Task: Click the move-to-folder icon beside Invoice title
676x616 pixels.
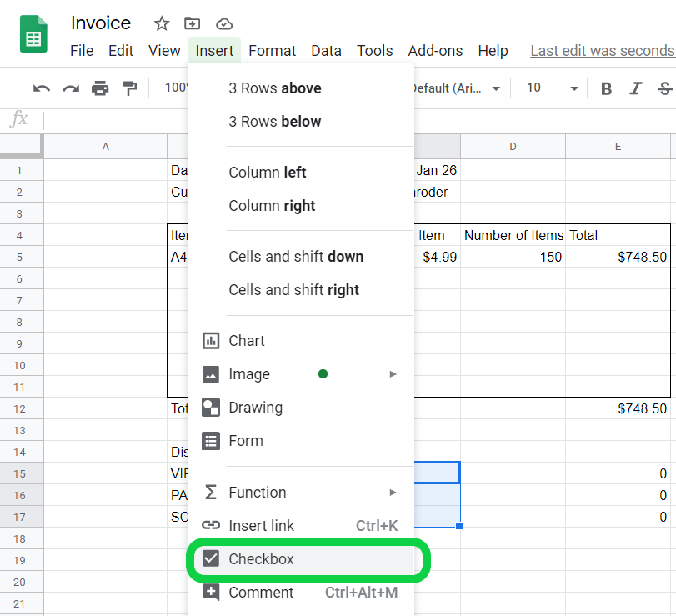Action: [193, 23]
